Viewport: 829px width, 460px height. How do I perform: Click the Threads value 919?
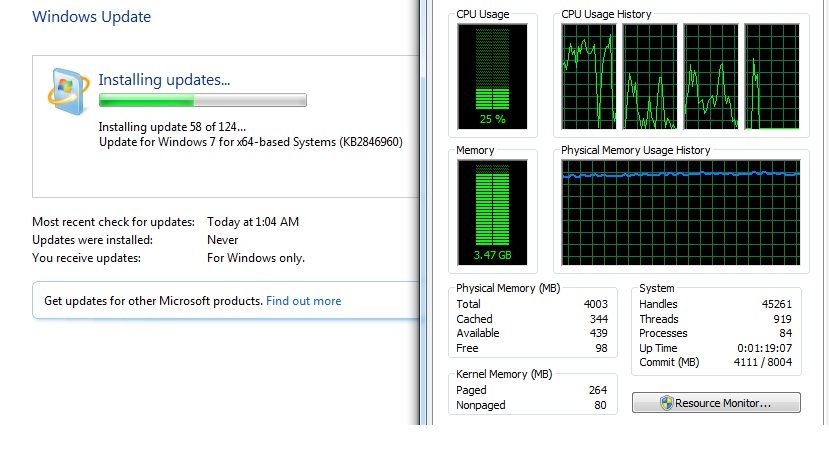point(782,319)
